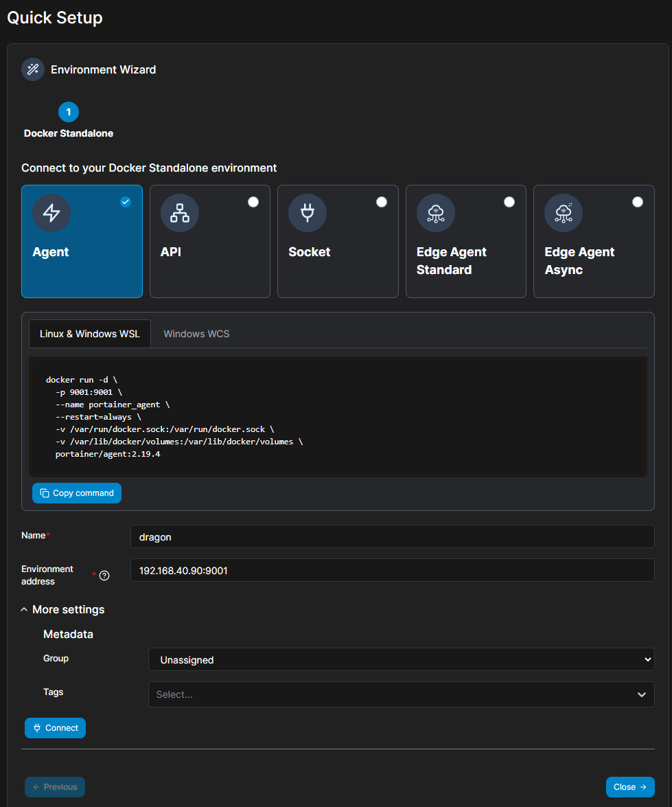This screenshot has height=807, width=672.
Task: Click the Name input field containing dragon
Action: coord(393,537)
